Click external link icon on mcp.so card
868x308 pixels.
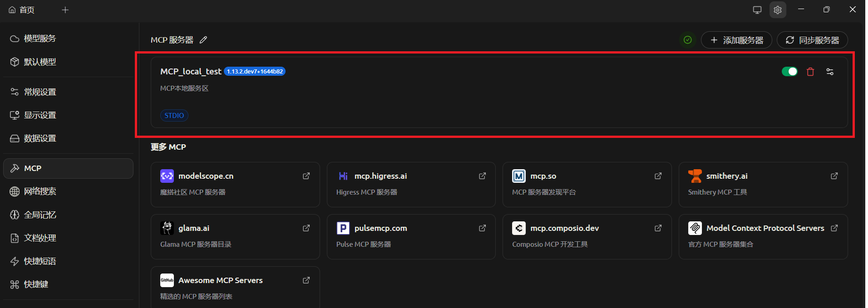point(658,176)
